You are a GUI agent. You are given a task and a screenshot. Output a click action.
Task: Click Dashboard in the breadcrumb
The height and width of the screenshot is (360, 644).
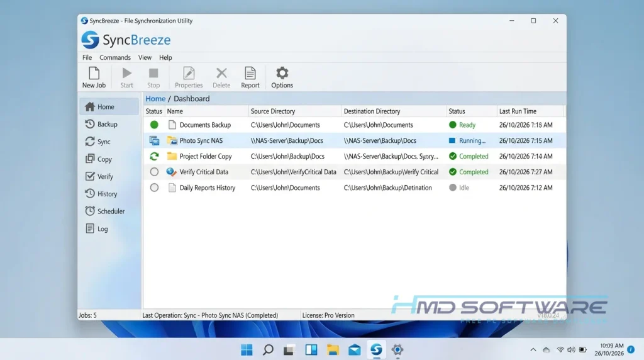pyautogui.click(x=191, y=99)
